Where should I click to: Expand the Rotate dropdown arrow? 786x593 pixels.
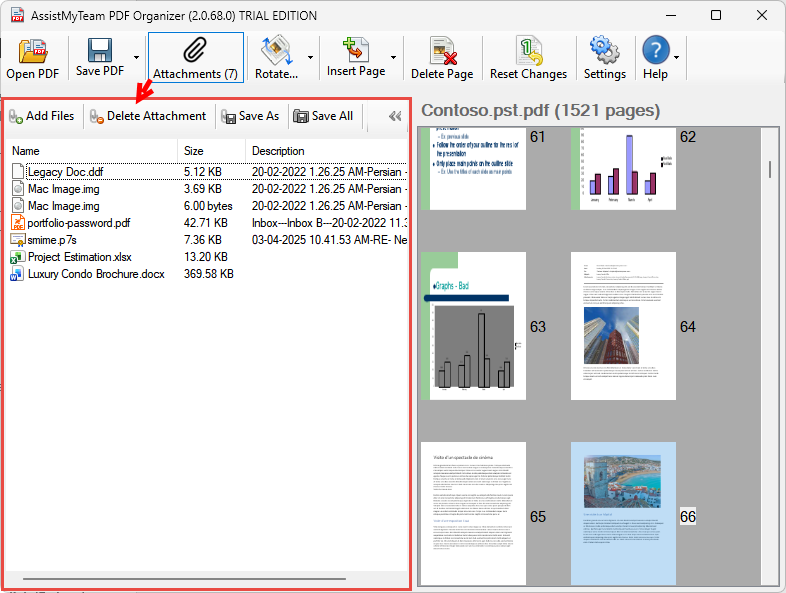click(x=311, y=58)
